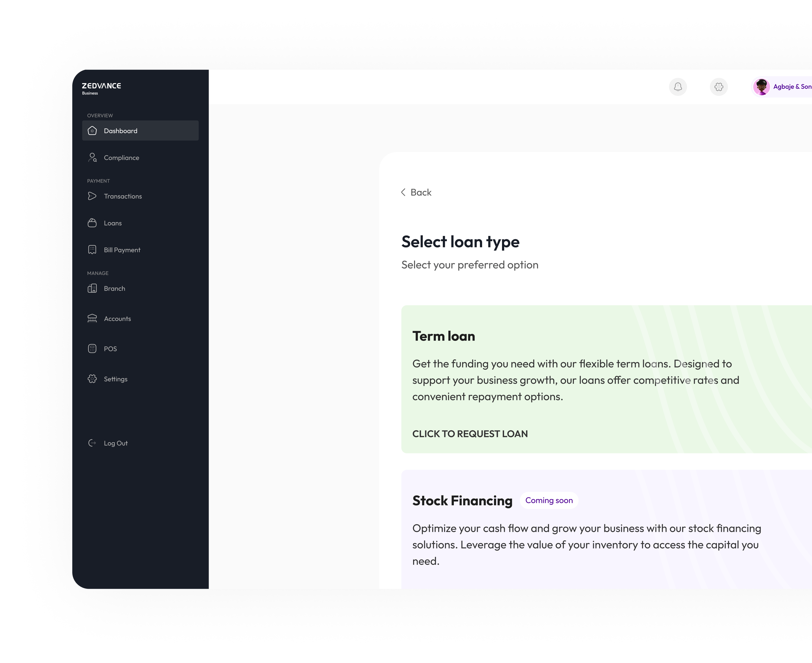Screen dimensions: 812x663
Task: Click the Transactions arrow icon
Action: (92, 196)
